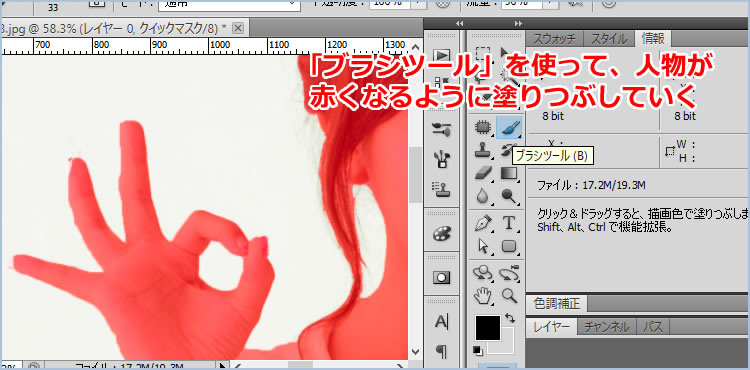Select the Brush tool
The image size is (750, 370).
point(509,127)
